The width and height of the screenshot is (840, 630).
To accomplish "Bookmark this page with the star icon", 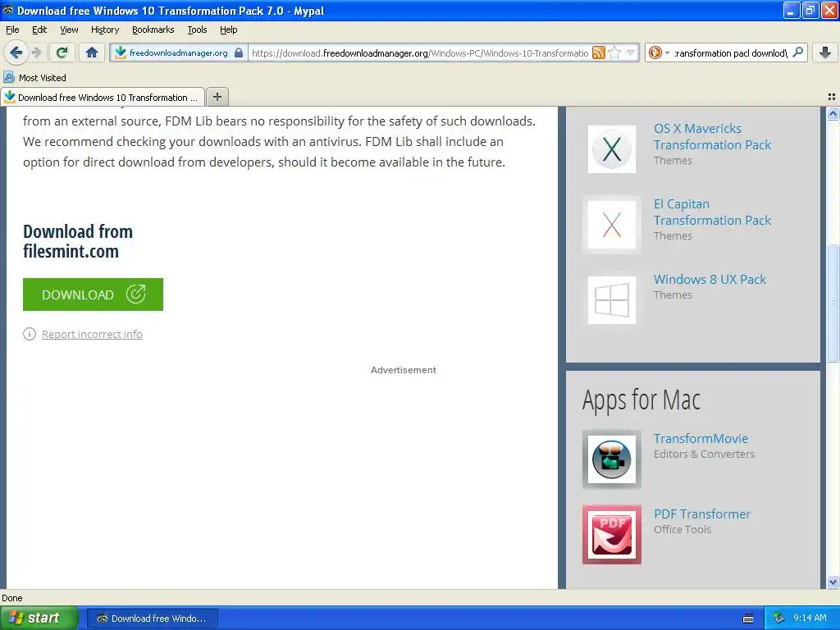I will 615,52.
